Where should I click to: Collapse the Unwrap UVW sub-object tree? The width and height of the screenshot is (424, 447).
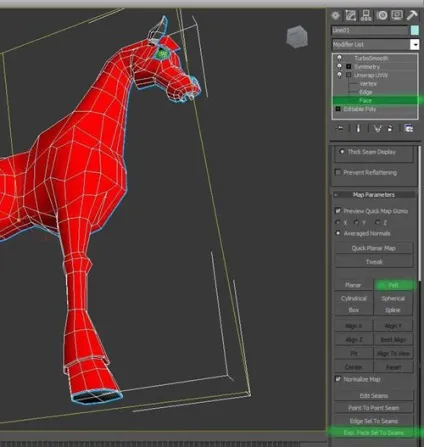[x=349, y=75]
